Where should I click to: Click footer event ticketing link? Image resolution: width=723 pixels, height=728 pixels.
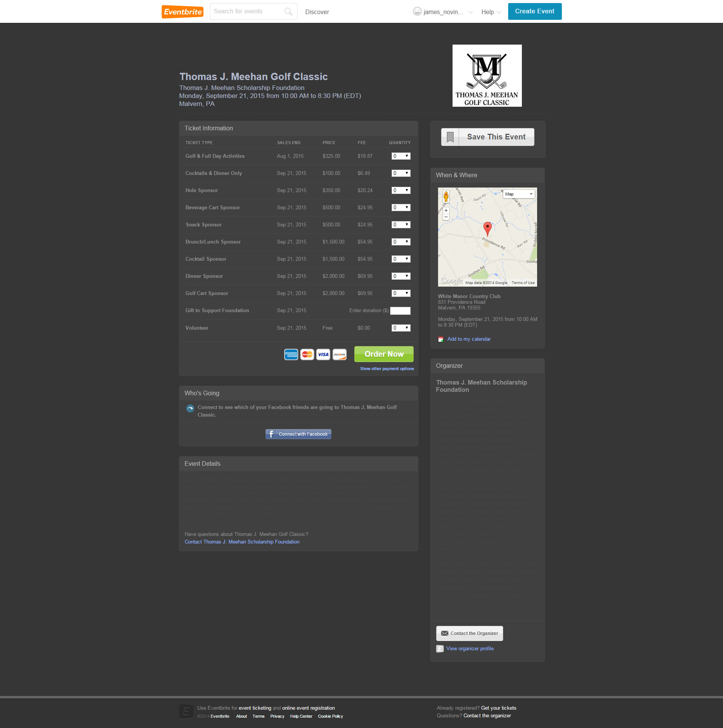click(x=255, y=708)
